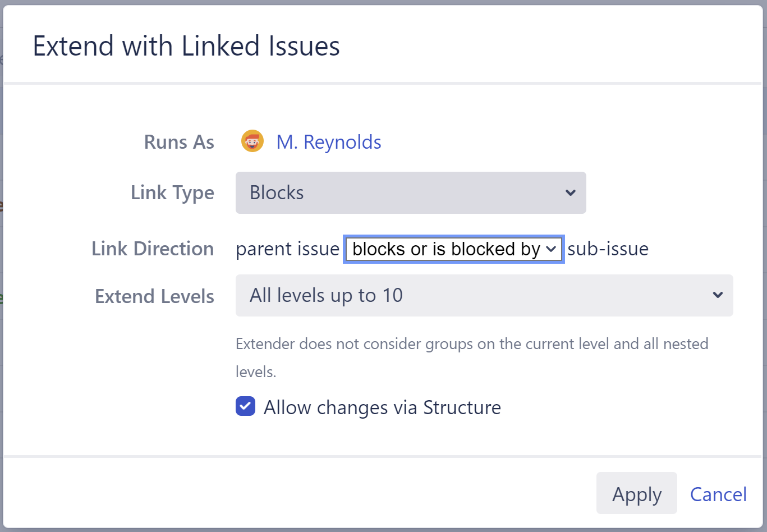Image resolution: width=767 pixels, height=532 pixels.
Task: Cancel the Extend with Linked Issues dialog
Action: (718, 494)
